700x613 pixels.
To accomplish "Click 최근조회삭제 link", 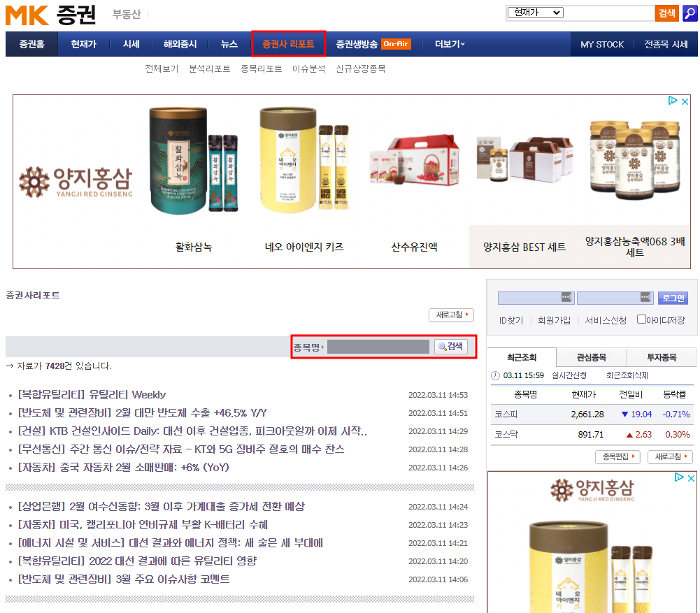I will [x=627, y=375].
